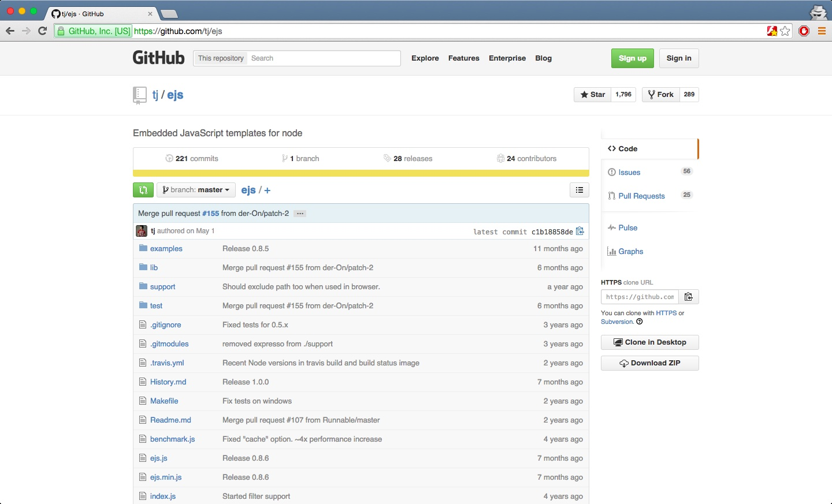Click the Clone in Desktop button

click(x=650, y=342)
